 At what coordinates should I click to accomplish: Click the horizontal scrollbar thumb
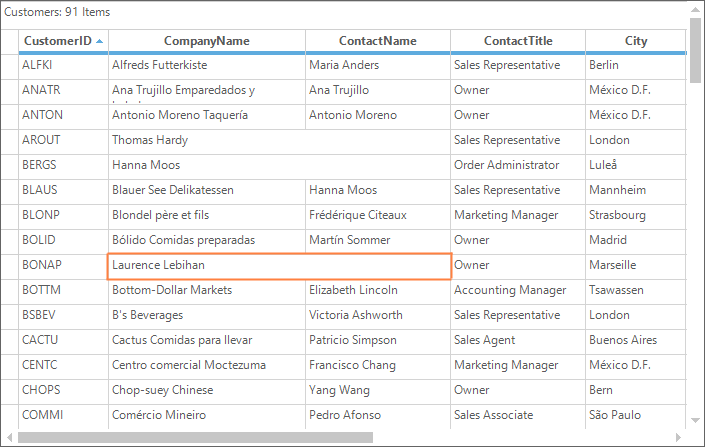point(195,437)
